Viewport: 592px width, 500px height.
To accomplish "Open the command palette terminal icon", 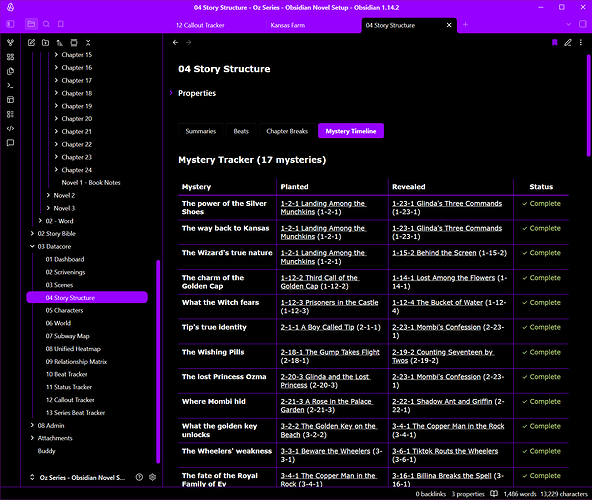I will [11, 86].
